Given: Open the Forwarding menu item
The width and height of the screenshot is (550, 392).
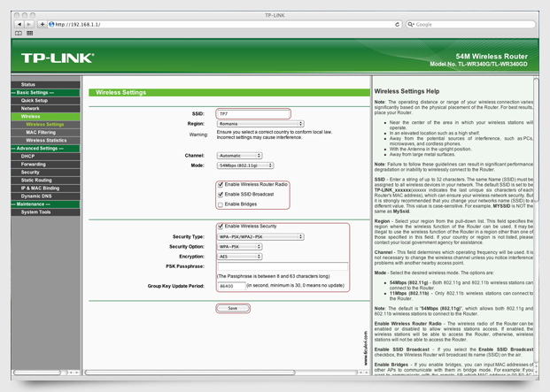Looking at the screenshot, I should [x=45, y=165].
